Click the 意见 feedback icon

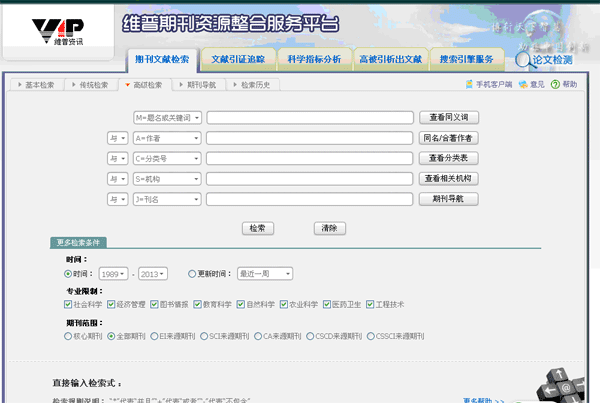tap(523, 84)
